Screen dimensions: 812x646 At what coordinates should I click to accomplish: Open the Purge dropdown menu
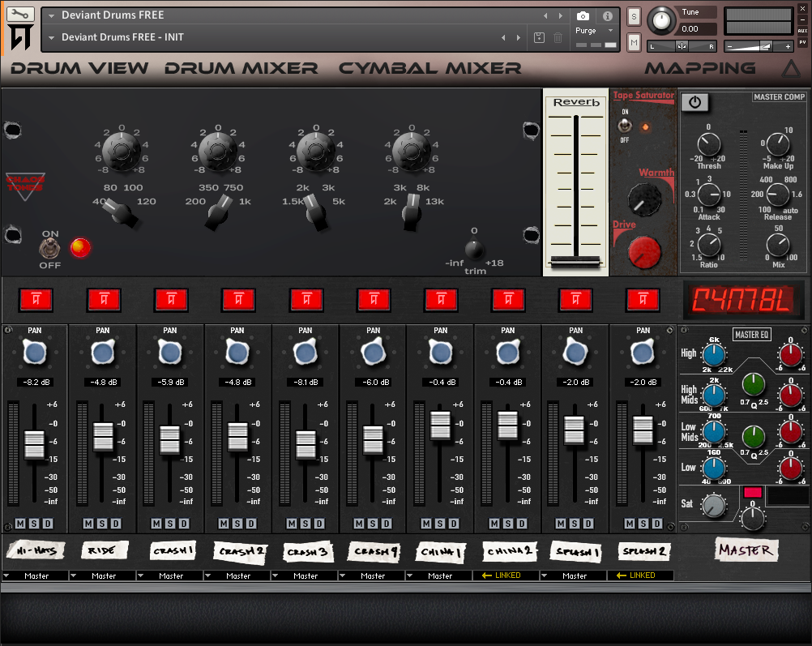click(x=595, y=31)
